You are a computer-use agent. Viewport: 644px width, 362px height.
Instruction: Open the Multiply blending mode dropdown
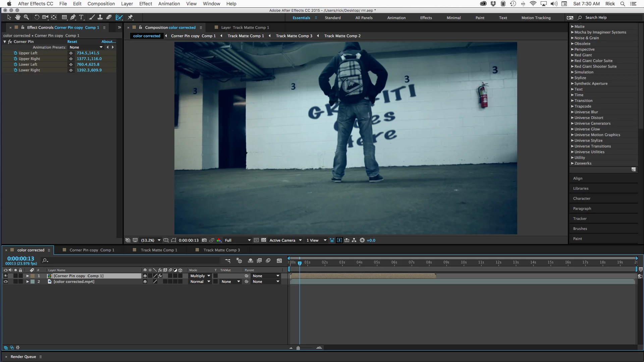point(200,276)
